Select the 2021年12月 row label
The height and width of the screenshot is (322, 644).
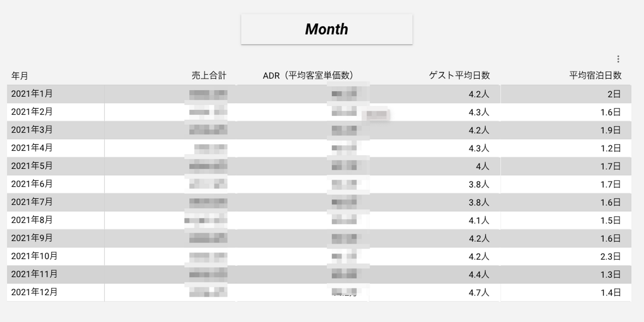click(x=34, y=292)
